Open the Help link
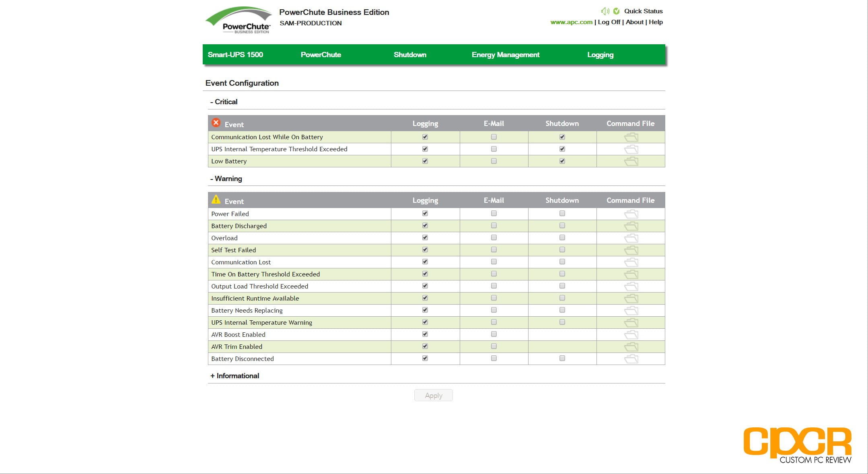This screenshot has width=868, height=474. click(656, 22)
